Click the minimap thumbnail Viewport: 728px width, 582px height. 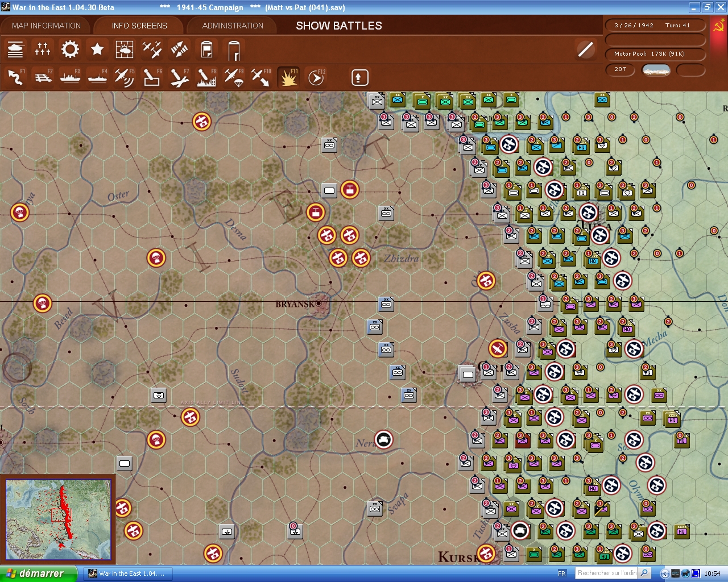59,519
